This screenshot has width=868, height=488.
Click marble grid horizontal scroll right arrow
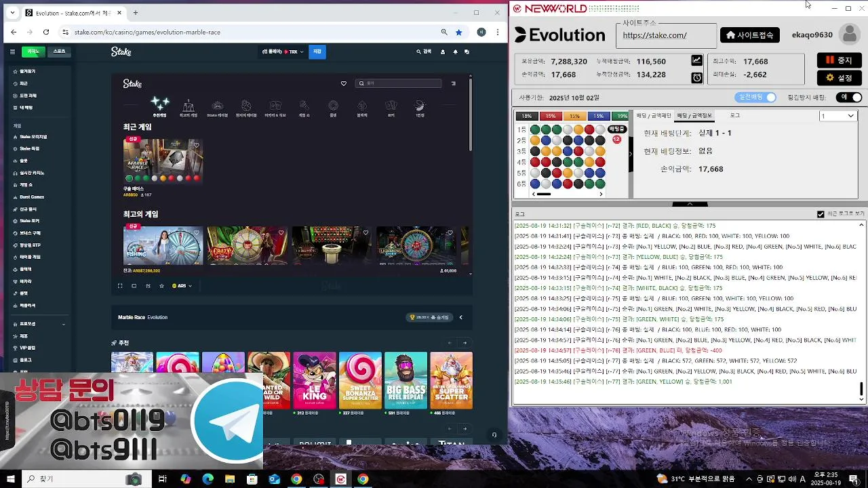601,195
